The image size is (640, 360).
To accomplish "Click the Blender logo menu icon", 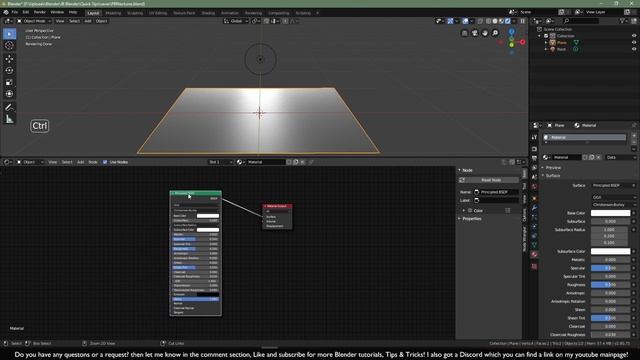I will (6, 12).
